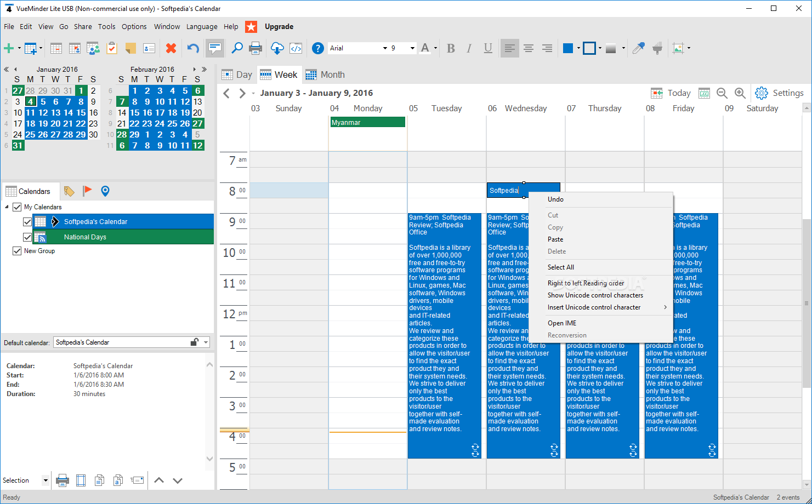Image resolution: width=812 pixels, height=504 pixels.
Task: Zoom in the calendar view
Action: (x=740, y=93)
